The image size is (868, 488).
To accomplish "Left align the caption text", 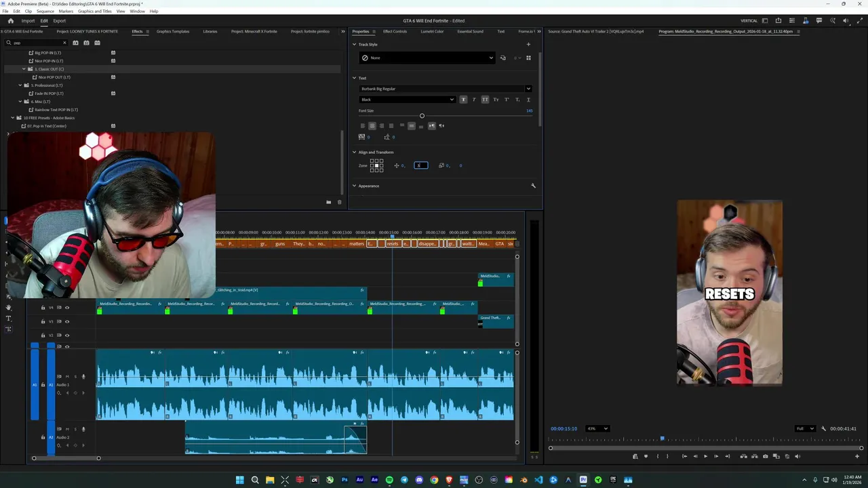I will (x=362, y=125).
